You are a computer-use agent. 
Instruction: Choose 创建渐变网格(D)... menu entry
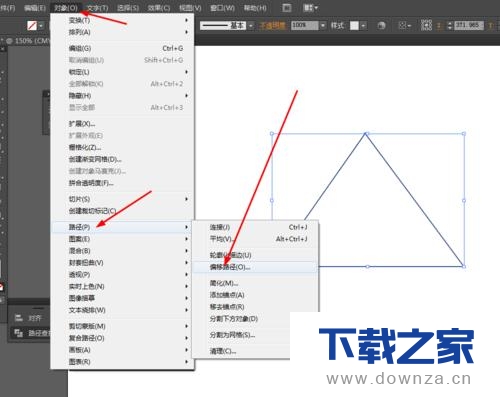[x=122, y=159]
